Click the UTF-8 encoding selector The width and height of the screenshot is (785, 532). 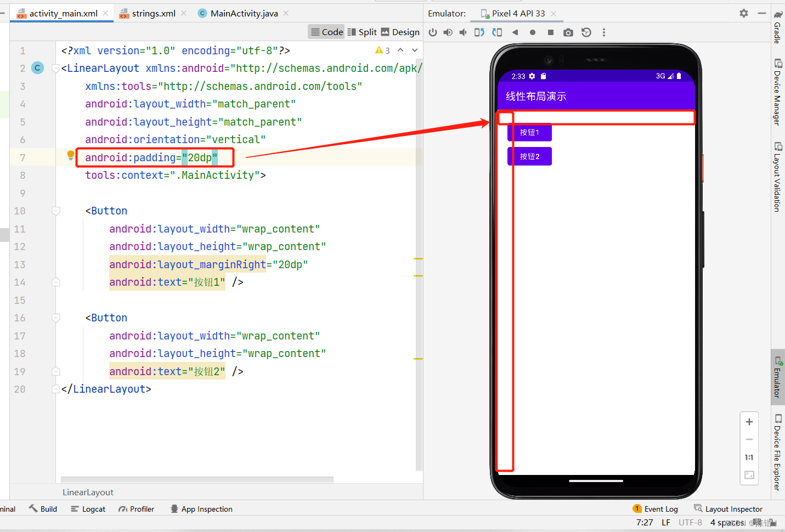pos(690,523)
